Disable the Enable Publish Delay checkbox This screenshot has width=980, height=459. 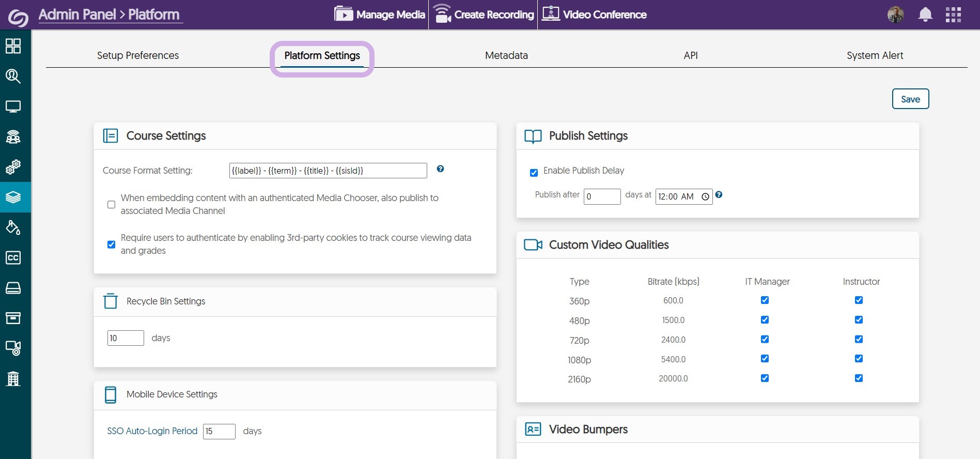534,173
